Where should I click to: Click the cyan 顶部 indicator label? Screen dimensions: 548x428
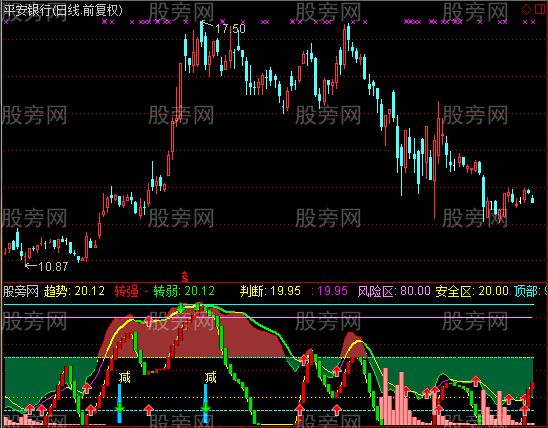[528, 291]
